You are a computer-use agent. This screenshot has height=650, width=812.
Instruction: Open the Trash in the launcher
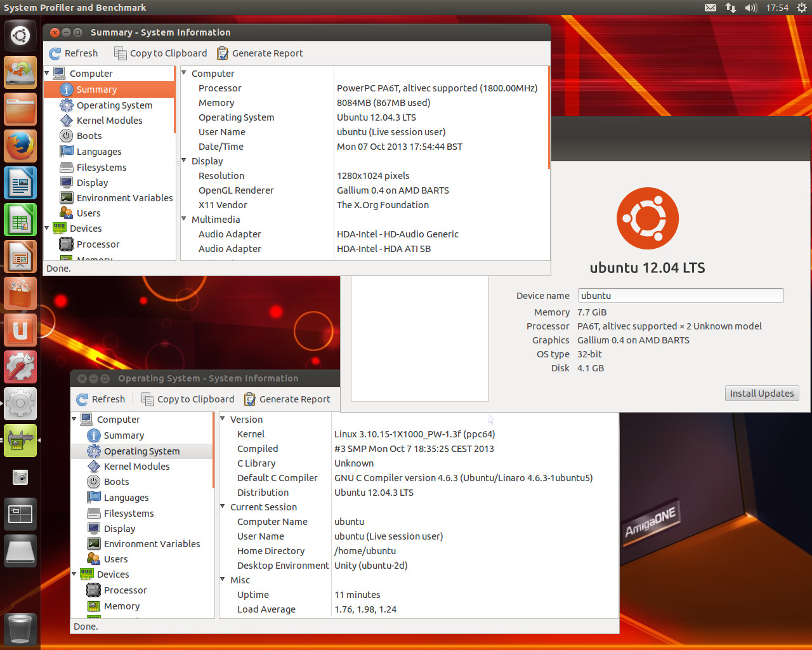[x=20, y=629]
